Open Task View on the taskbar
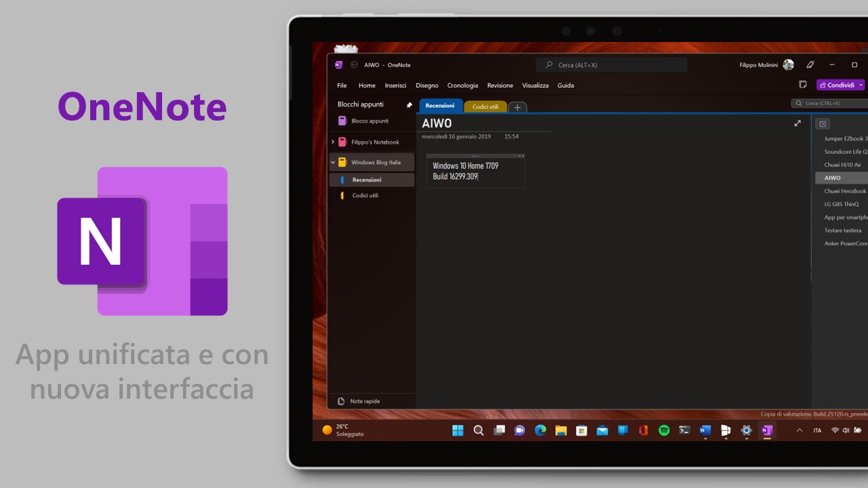The width and height of the screenshot is (868, 488). (x=499, y=430)
